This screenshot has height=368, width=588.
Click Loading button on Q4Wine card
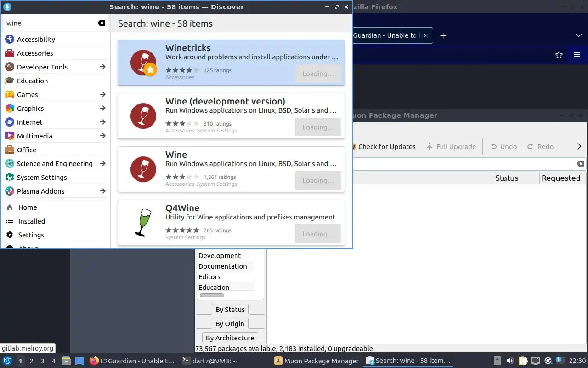click(x=318, y=234)
